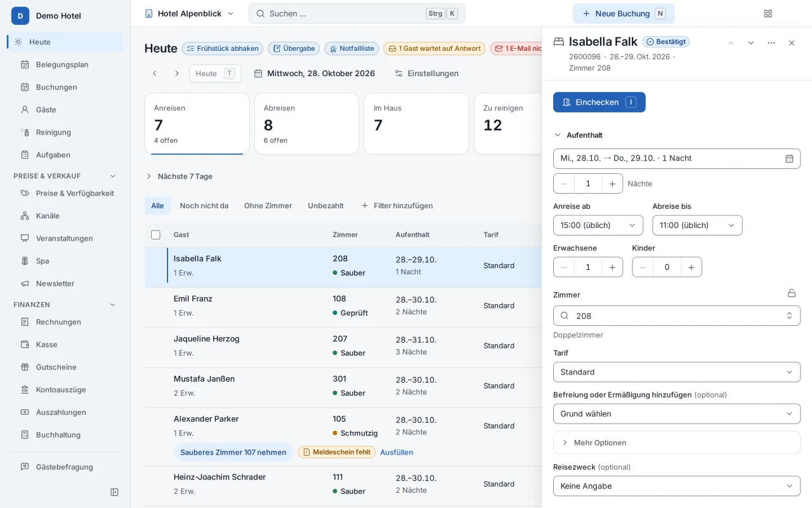Select the Noch nicht da filter tab
The image size is (812, 508).
tap(204, 206)
